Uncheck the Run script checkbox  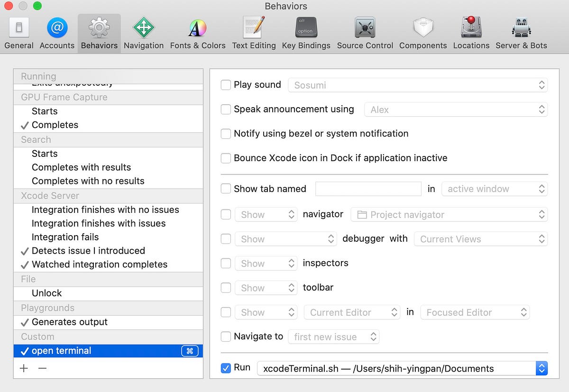pos(226,367)
